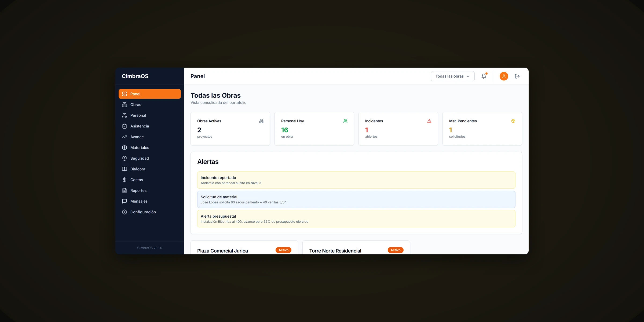Open the Todas las obras dropdown
This screenshot has width=644, height=322.
pyautogui.click(x=453, y=76)
